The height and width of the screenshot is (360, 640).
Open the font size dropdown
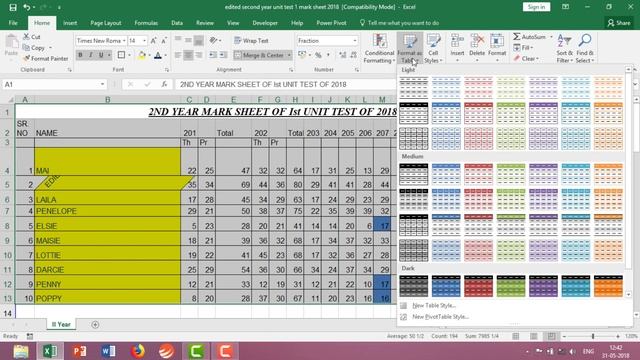144,40
